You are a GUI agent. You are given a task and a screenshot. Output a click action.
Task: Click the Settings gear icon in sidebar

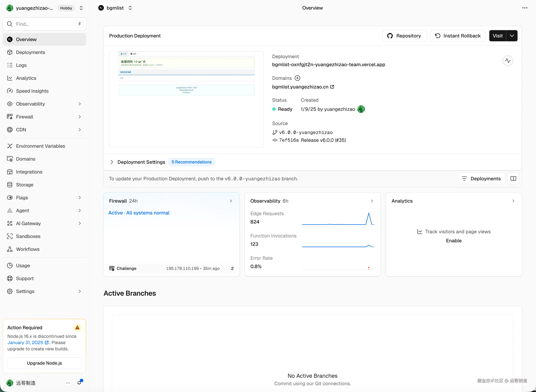pyautogui.click(x=10, y=291)
